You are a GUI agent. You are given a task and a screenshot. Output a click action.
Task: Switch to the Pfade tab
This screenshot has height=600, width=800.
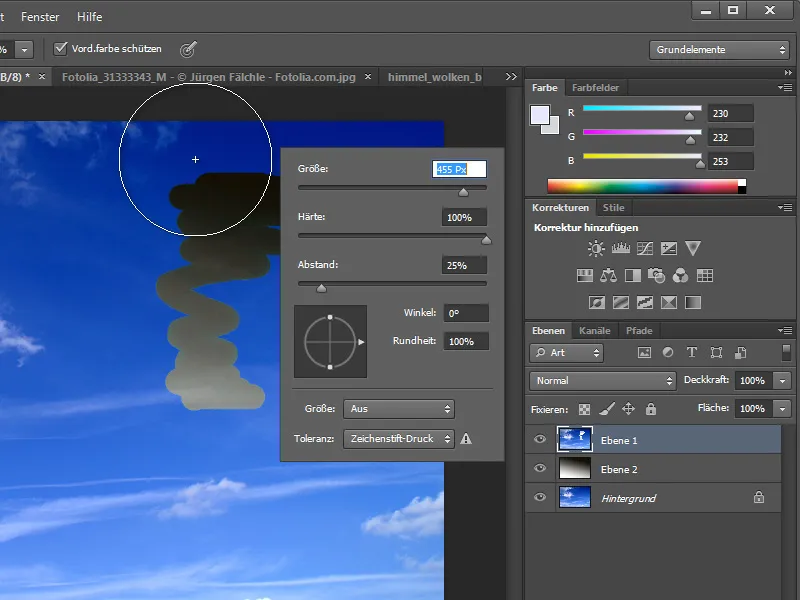pos(639,331)
